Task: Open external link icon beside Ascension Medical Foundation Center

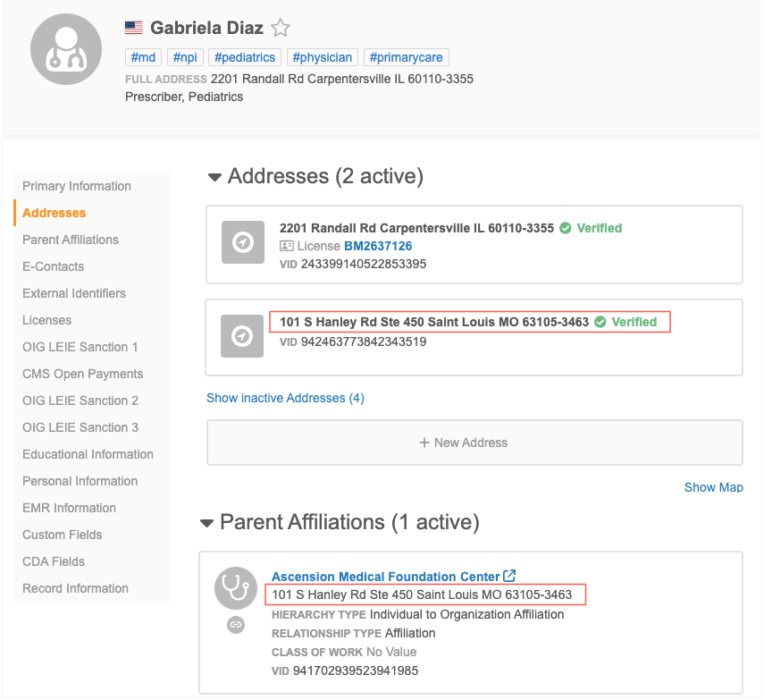Action: click(509, 577)
